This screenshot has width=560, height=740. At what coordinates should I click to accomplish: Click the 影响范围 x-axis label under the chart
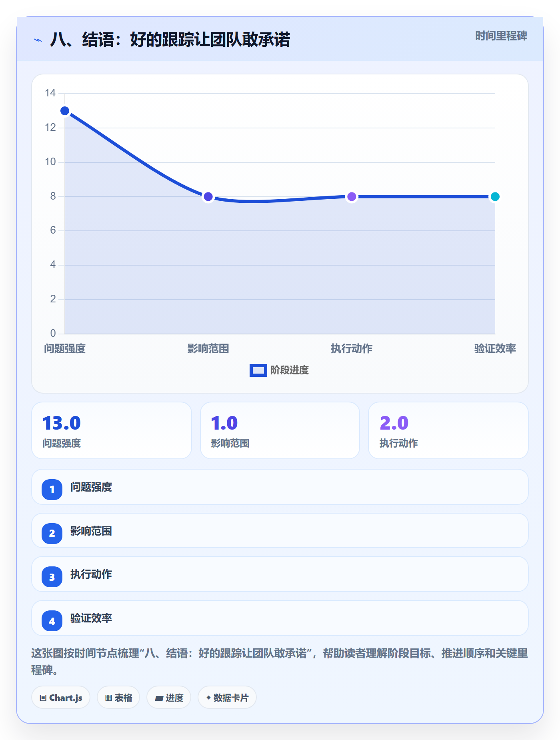208,349
